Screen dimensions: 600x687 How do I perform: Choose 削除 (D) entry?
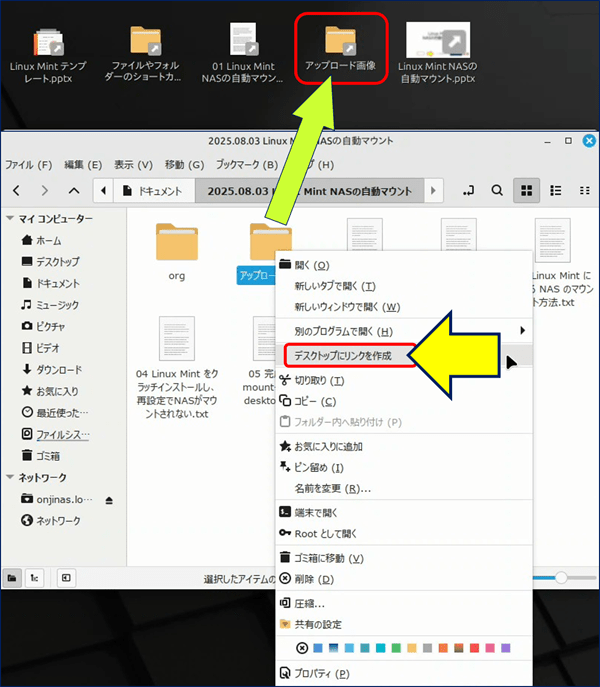click(403, 579)
